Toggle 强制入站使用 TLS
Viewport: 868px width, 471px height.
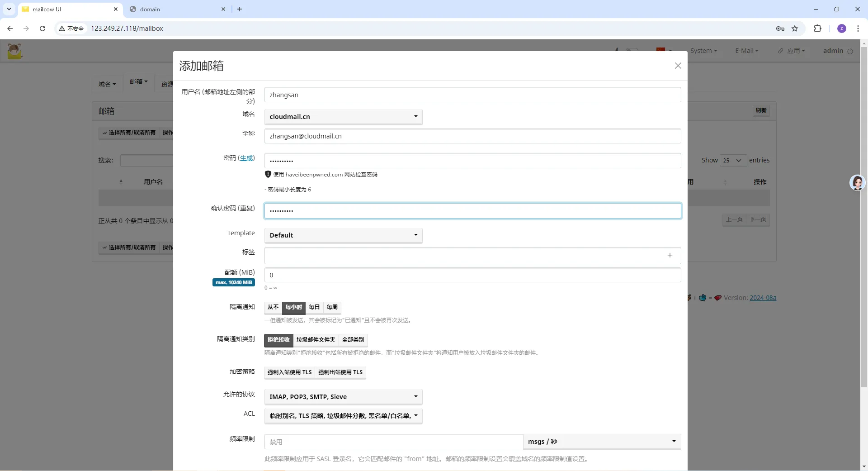coord(290,372)
